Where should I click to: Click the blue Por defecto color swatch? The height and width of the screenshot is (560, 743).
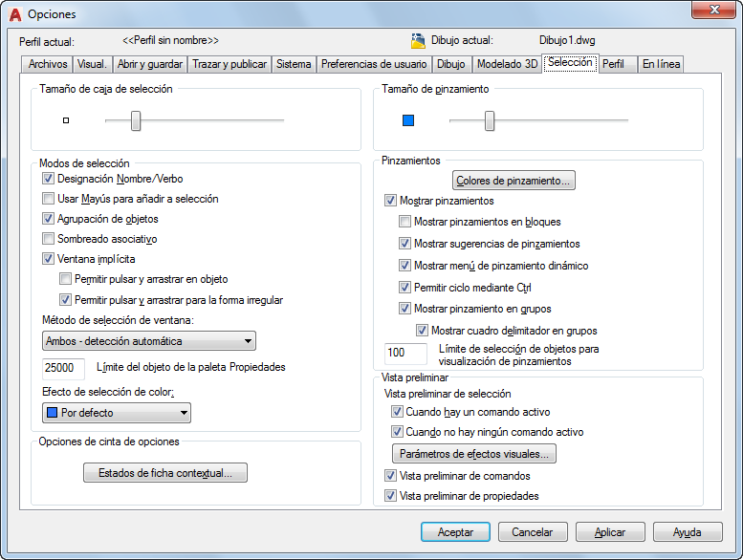[x=53, y=413]
